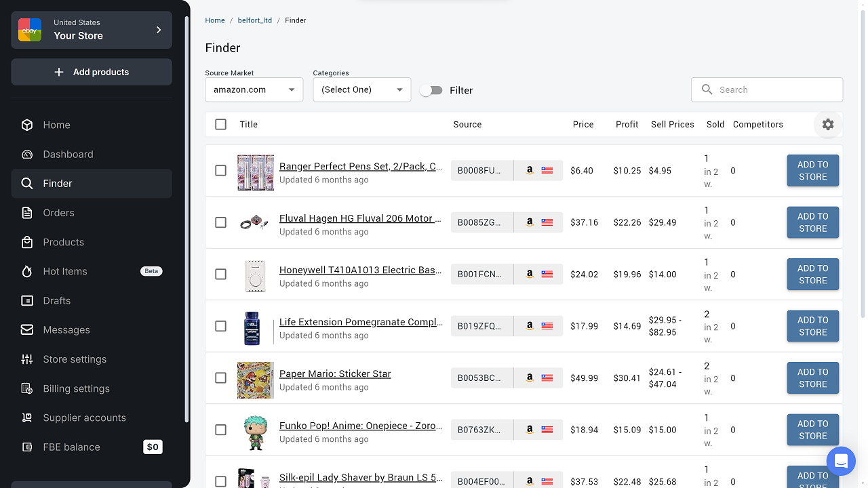Image resolution: width=868 pixels, height=488 pixels.
Task: Click the product Search field
Action: (767, 89)
